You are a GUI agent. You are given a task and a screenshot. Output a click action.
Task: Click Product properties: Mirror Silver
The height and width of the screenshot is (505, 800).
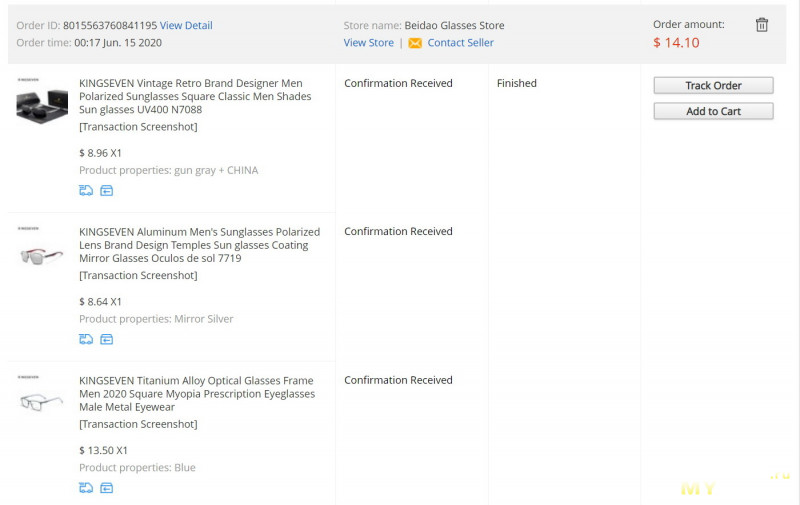156,319
